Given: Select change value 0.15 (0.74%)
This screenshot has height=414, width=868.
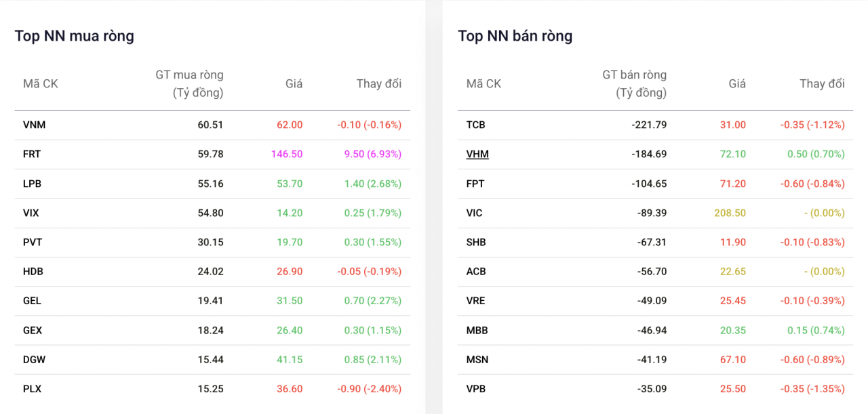Looking at the screenshot, I should [x=816, y=330].
